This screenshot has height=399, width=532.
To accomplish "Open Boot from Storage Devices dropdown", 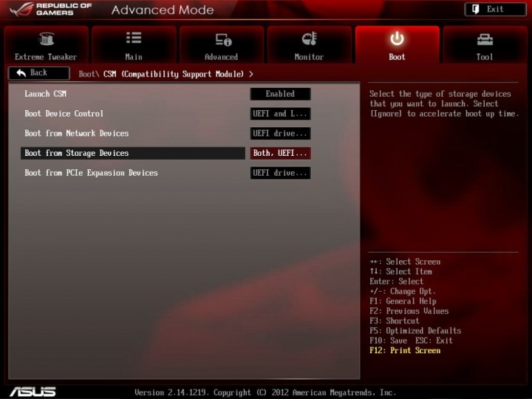I will coord(280,154).
